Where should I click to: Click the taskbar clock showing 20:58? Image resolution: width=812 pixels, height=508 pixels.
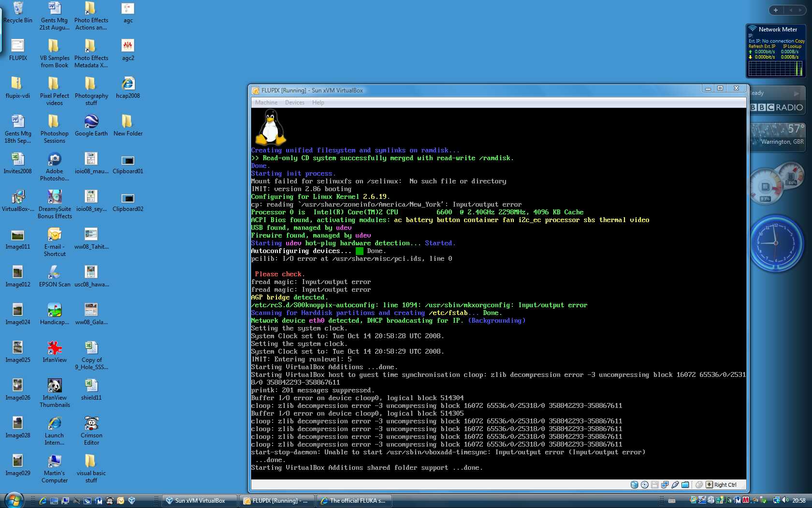pos(799,501)
